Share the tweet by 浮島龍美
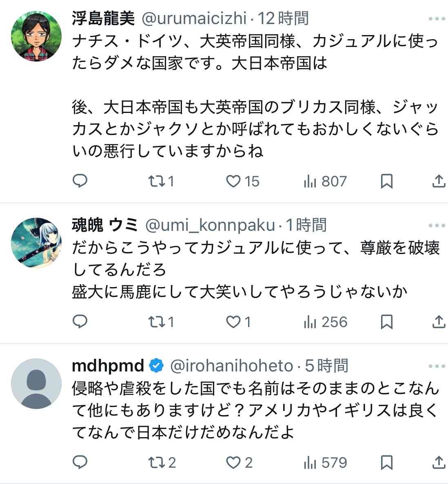Image resolution: width=448 pixels, height=484 pixels. 438,181
